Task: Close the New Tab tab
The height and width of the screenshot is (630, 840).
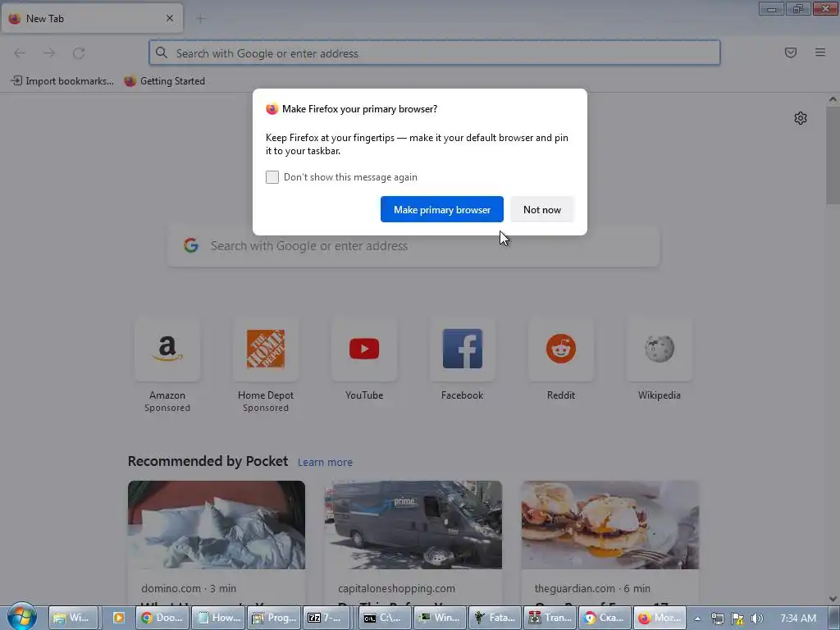Action: pyautogui.click(x=170, y=18)
